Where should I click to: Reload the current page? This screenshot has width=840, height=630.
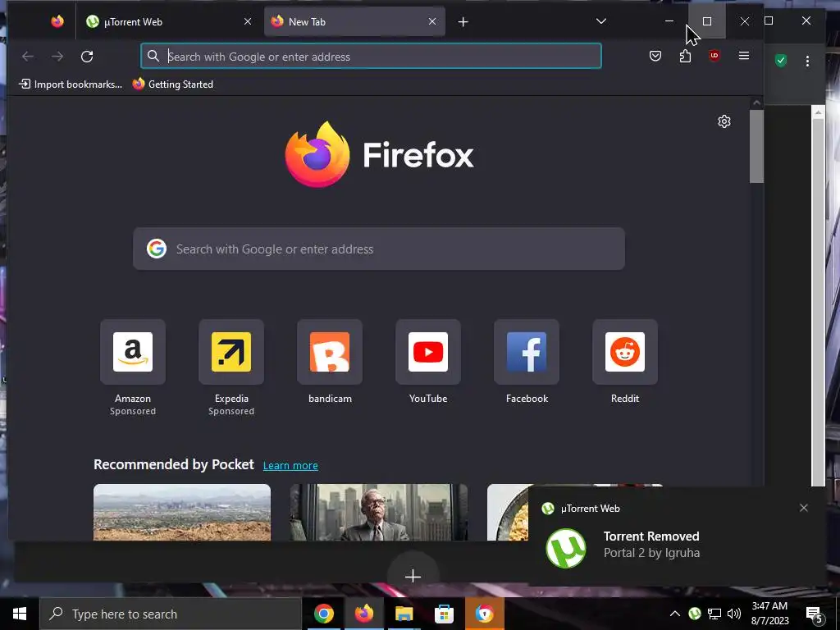pyautogui.click(x=87, y=57)
